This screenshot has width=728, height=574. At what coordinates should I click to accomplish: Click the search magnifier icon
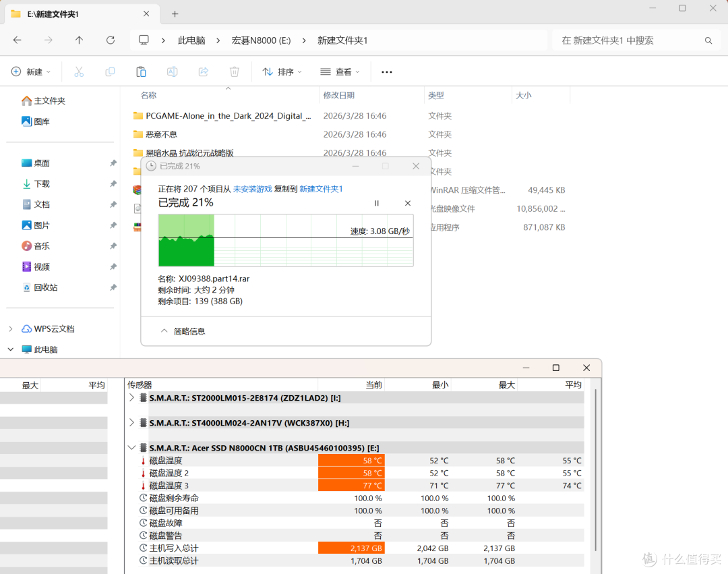(x=708, y=41)
